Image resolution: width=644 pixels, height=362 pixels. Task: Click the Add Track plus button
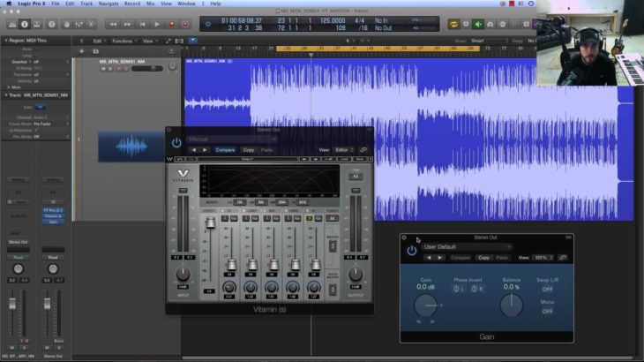81,51
